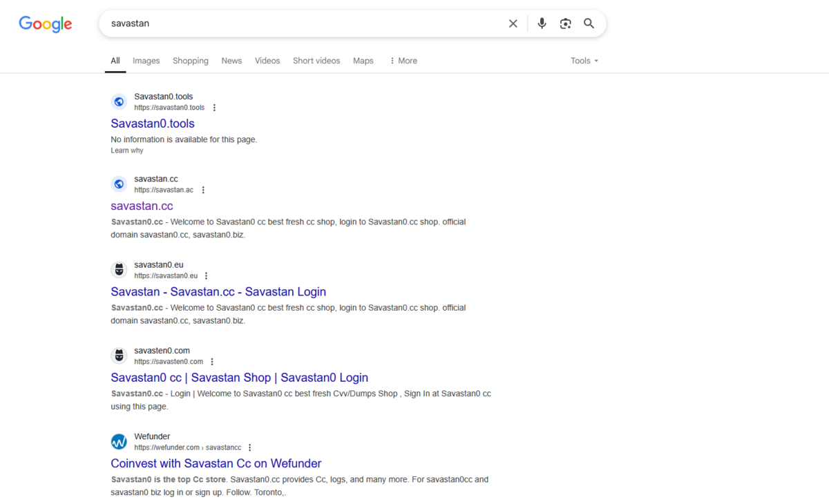Clear the search box with the X icon
The image size is (829, 504).
pos(513,23)
